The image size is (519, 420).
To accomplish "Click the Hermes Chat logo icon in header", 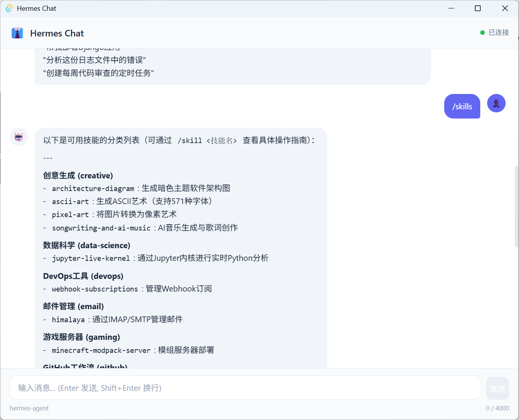I will pyautogui.click(x=17, y=33).
